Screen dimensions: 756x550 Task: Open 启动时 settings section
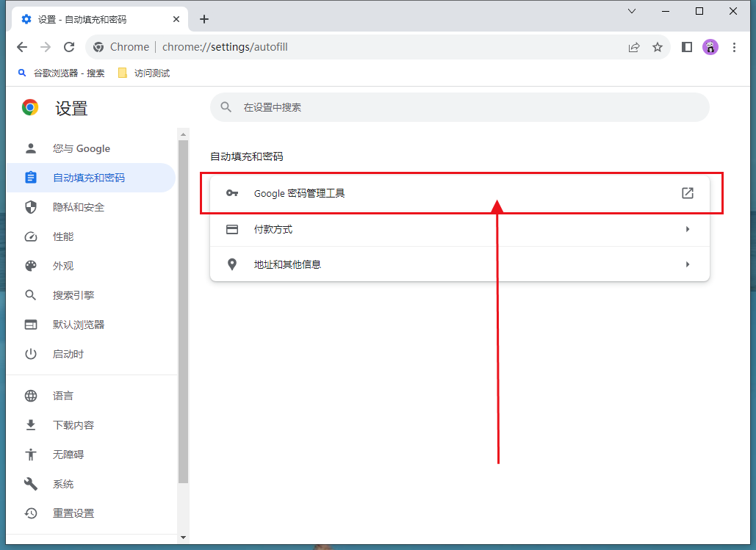click(x=91, y=354)
